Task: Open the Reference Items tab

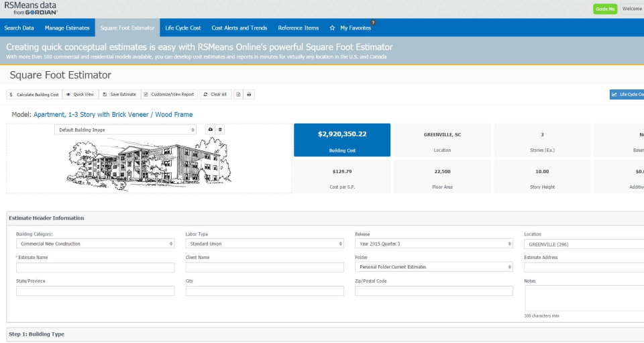Action: point(298,28)
